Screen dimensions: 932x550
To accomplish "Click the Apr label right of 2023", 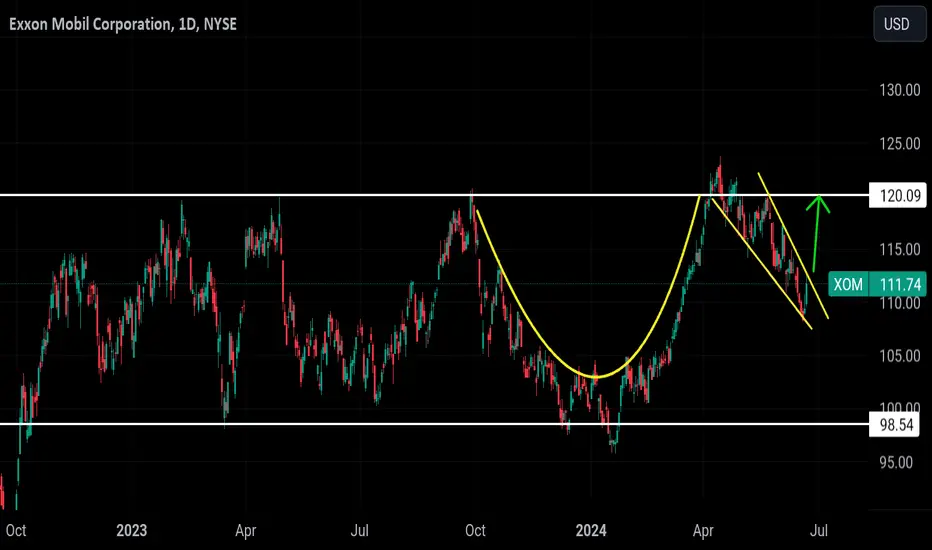I will [245, 530].
